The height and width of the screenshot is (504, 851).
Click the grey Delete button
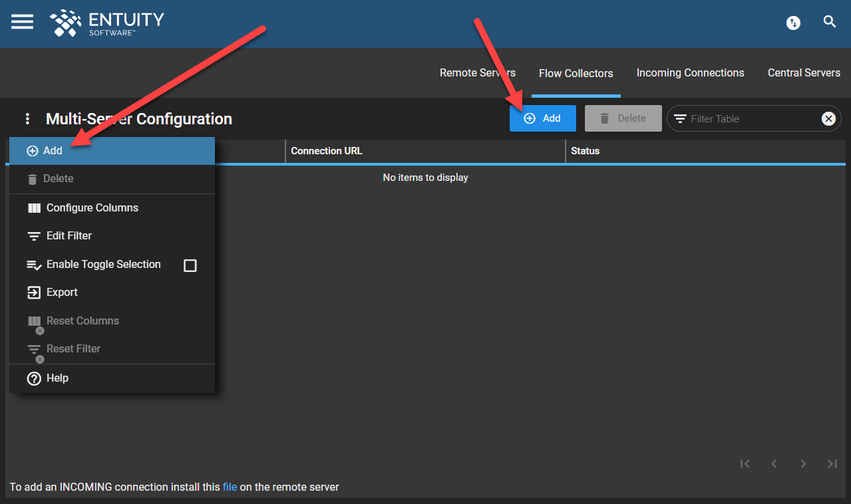(623, 118)
